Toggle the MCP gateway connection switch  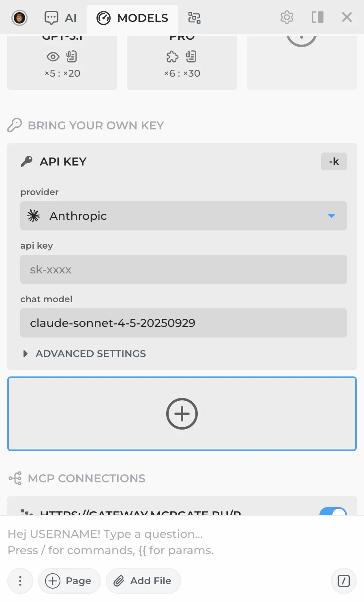pos(333,511)
